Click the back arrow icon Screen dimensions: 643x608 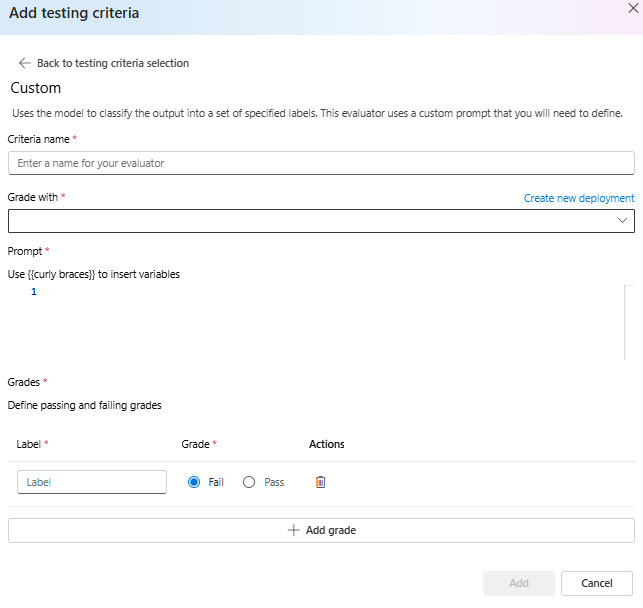click(24, 63)
